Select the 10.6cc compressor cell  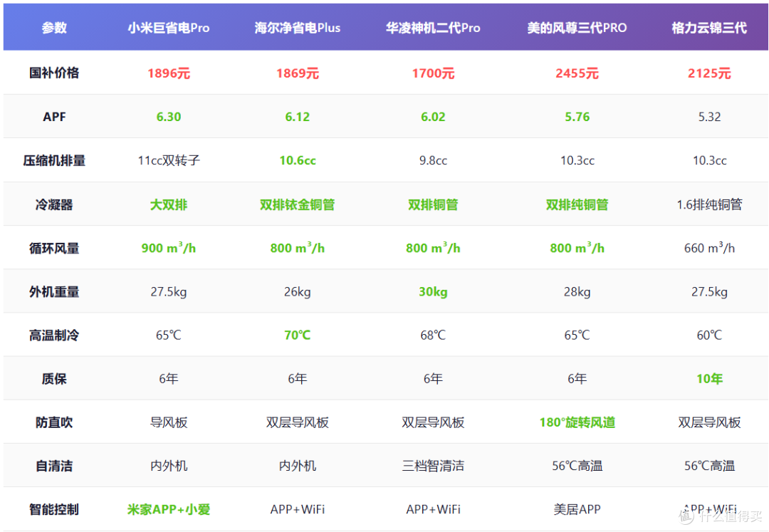coord(297,161)
